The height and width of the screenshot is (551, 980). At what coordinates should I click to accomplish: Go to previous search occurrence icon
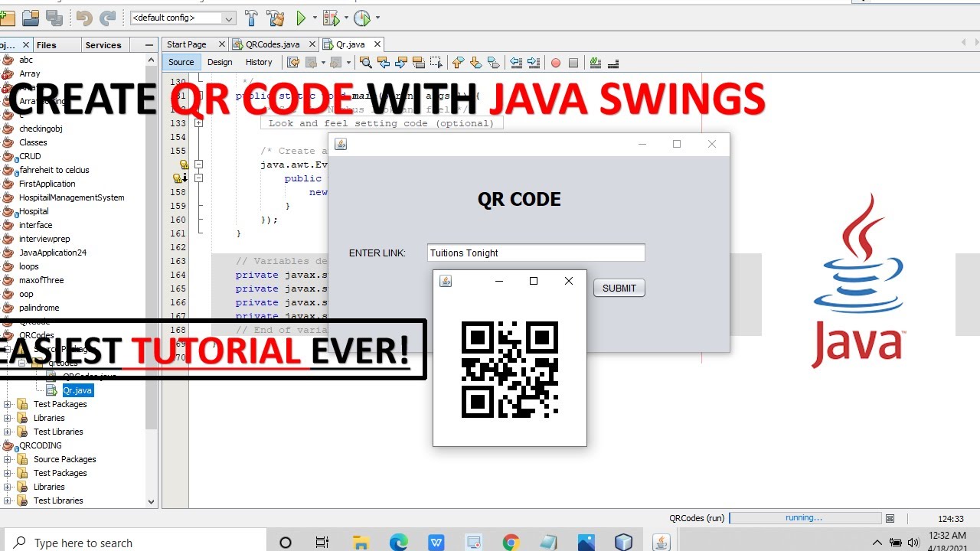click(384, 63)
